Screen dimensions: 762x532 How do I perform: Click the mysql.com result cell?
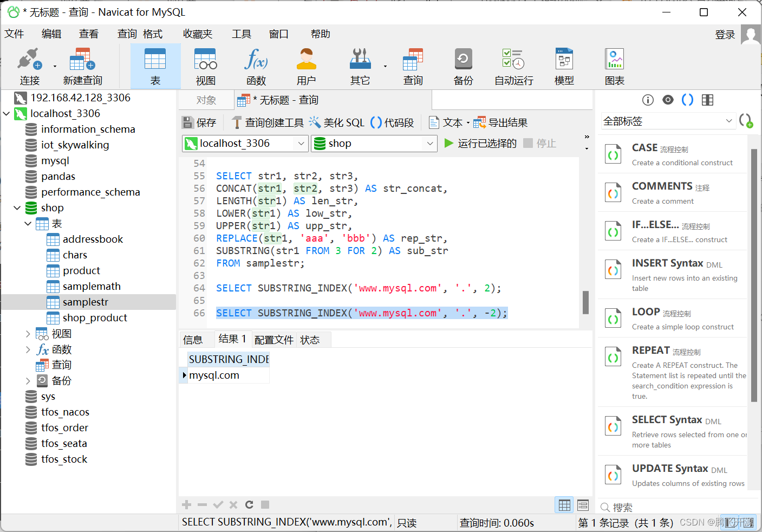click(228, 375)
